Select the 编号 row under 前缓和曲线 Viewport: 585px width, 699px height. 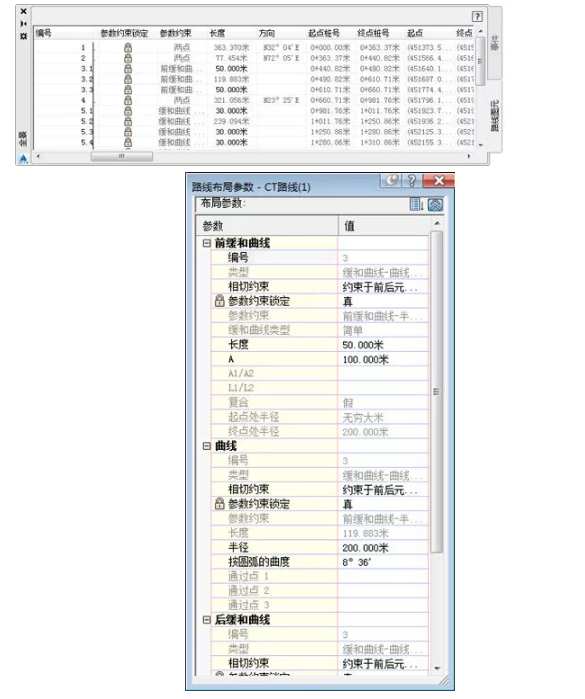click(x=320, y=258)
